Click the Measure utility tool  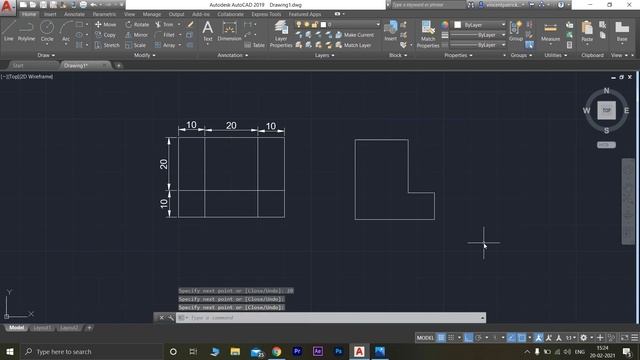click(x=550, y=32)
